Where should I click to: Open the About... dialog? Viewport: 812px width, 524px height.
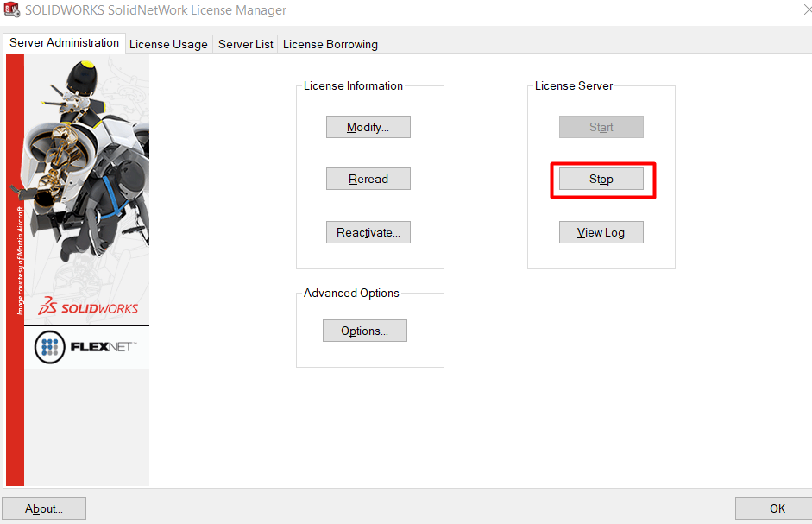click(x=44, y=508)
